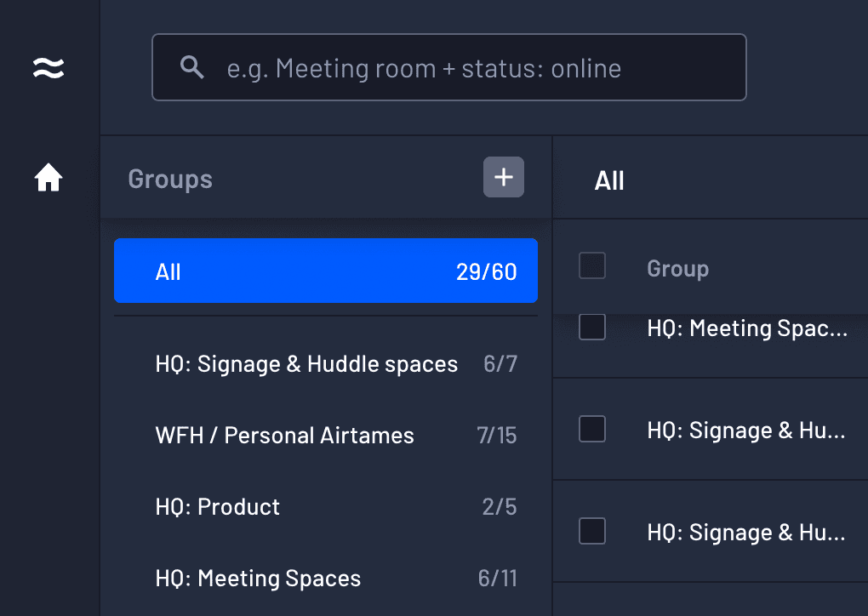
Task: Click the Airtame logo in the sidebar
Action: click(x=49, y=68)
